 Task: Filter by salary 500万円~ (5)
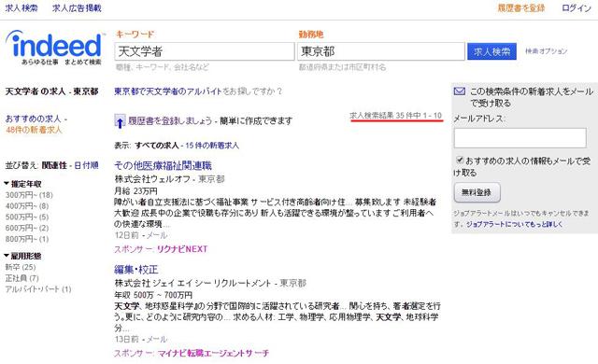coord(27,217)
